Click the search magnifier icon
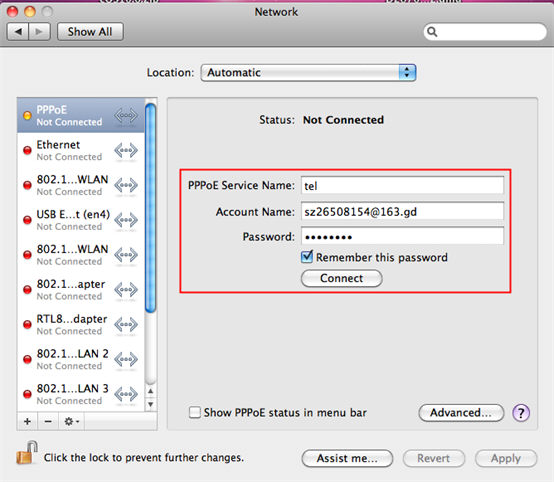This screenshot has width=554, height=482. pos(432,32)
